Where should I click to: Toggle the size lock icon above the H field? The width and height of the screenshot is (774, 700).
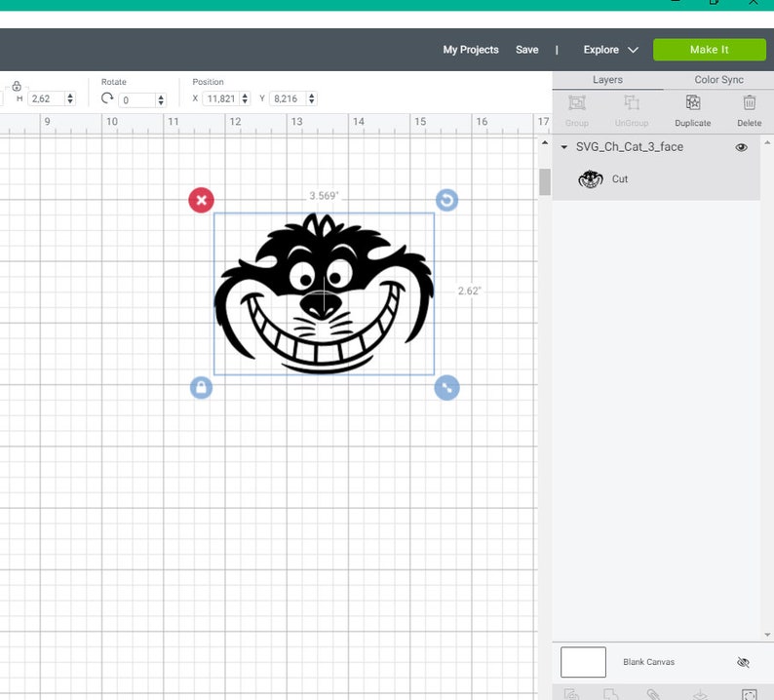(x=17, y=86)
